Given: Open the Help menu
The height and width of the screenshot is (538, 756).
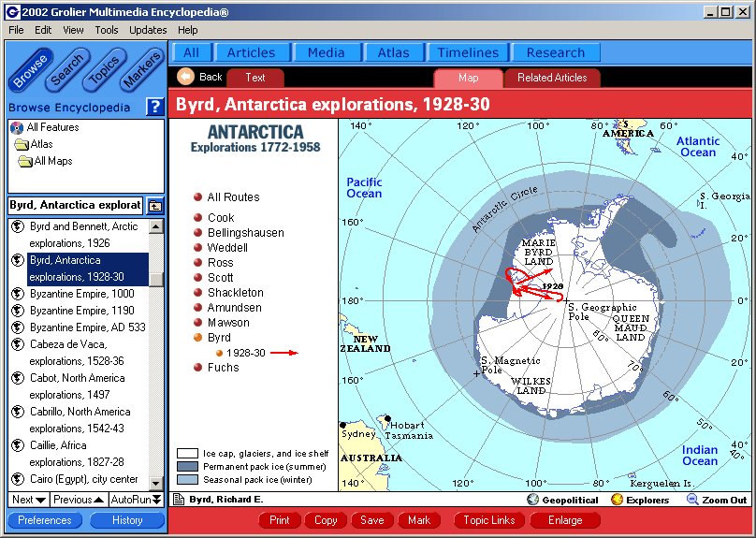Looking at the screenshot, I should click(x=187, y=30).
